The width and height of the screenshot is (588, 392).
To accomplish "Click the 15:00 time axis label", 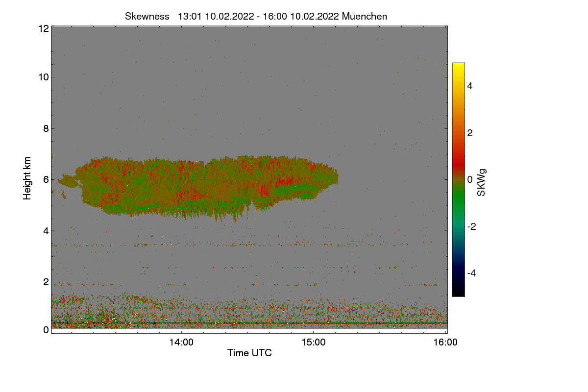I will coord(314,343).
